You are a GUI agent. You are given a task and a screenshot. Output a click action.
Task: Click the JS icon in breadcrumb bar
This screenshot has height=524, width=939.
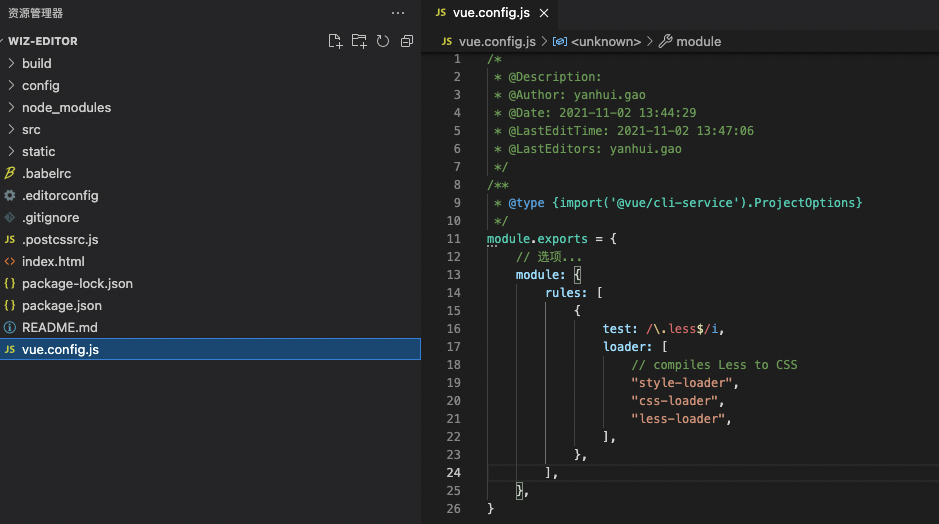(447, 41)
